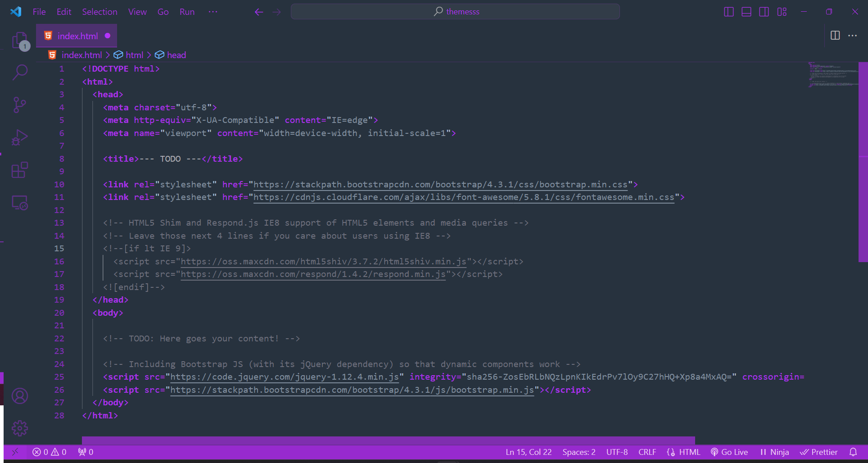Follow the bootstrap.min.js script link
This screenshot has width=868, height=463.
pos(352,390)
